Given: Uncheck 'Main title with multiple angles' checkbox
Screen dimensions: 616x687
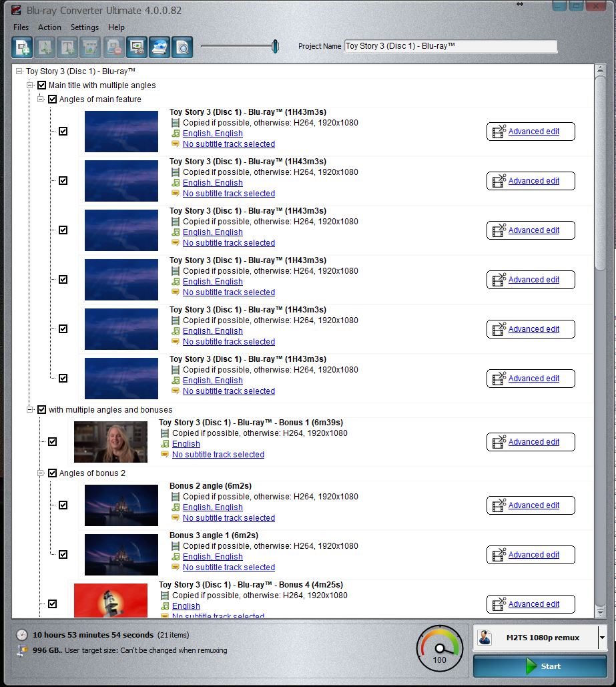Looking at the screenshot, I should click(x=41, y=85).
